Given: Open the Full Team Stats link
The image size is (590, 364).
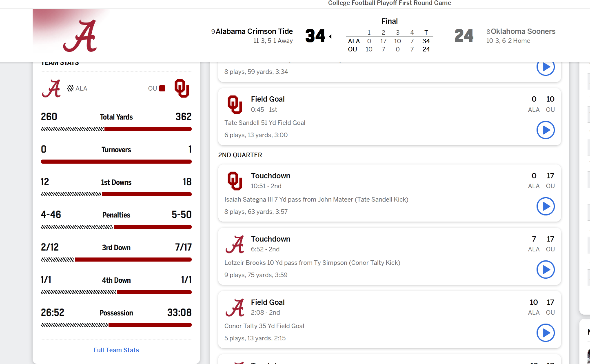Looking at the screenshot, I should tap(116, 350).
